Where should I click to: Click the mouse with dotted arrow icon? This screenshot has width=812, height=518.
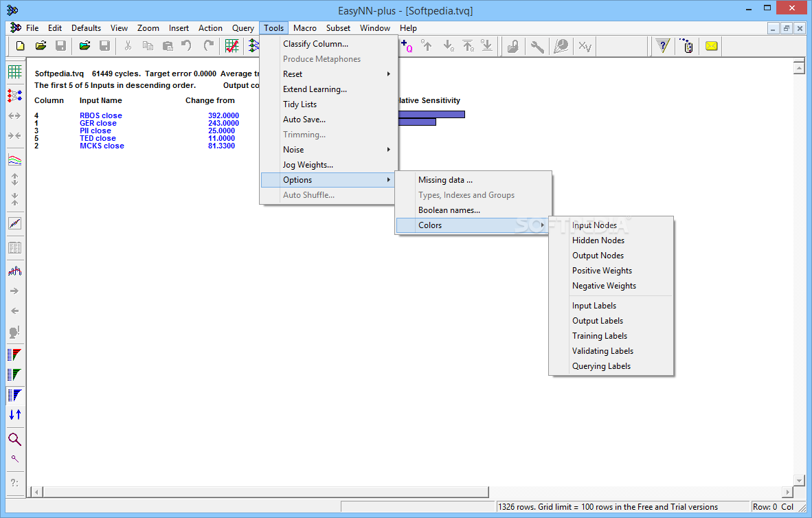point(687,46)
